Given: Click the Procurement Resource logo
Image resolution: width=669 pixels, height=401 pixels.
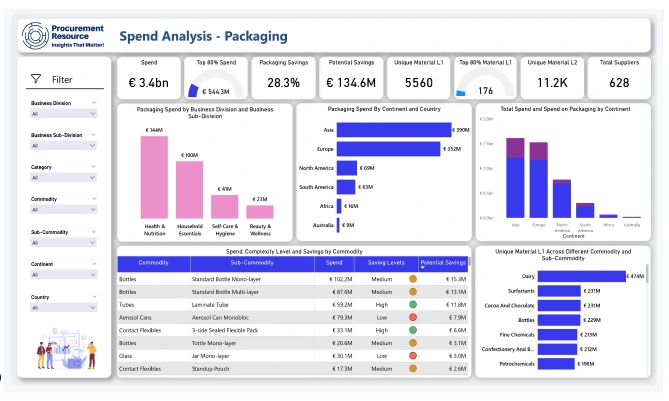Looking at the screenshot, I should click(x=60, y=36).
